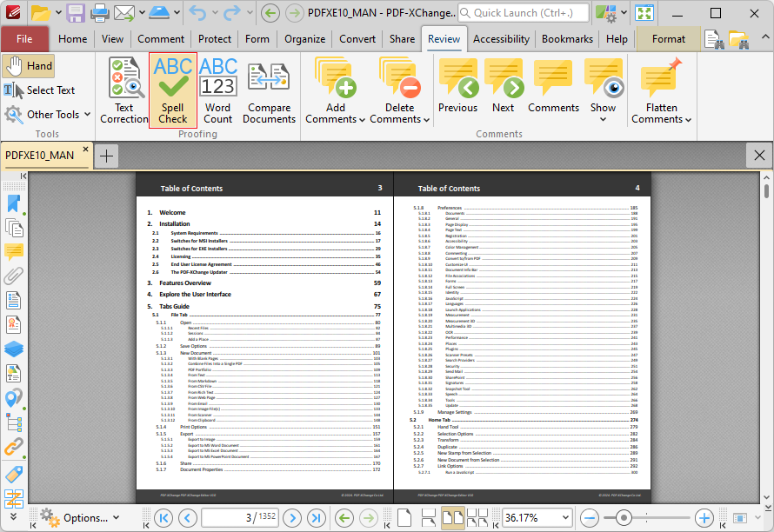Click the Find icon with binoculars at top right
Screen dimensions: 774x532
tap(714, 39)
